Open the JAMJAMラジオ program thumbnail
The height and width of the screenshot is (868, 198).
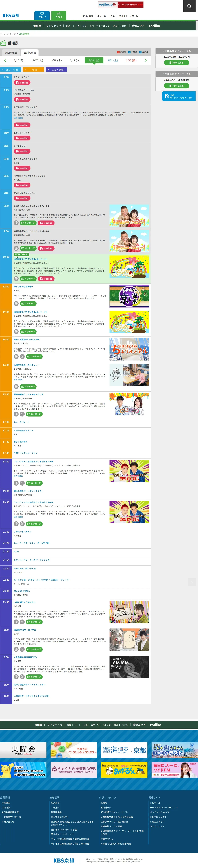pyautogui.click(x=129, y=667)
